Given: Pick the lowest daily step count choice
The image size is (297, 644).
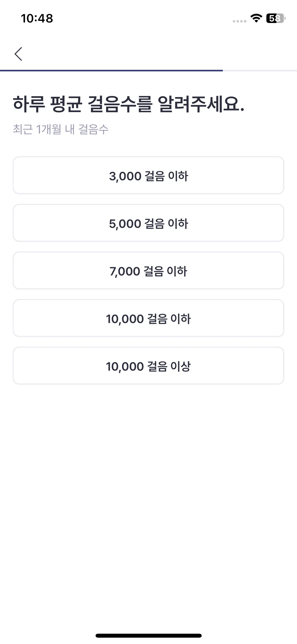Looking at the screenshot, I should click(x=148, y=175).
